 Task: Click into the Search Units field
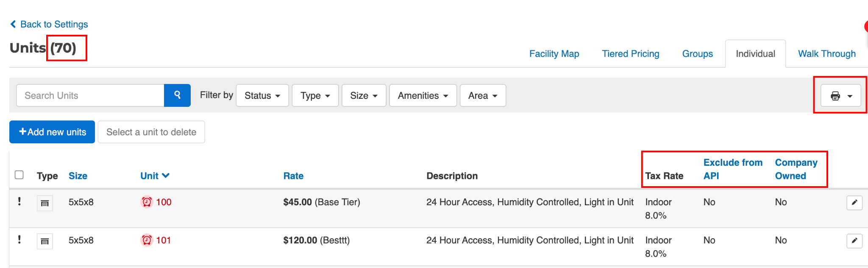(90, 96)
